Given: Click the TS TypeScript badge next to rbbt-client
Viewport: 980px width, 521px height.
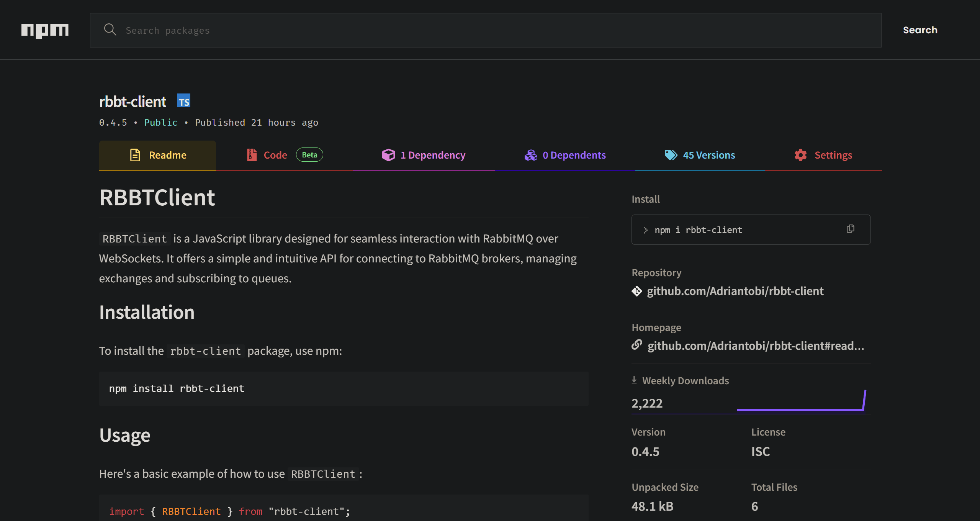Looking at the screenshot, I should coord(184,100).
